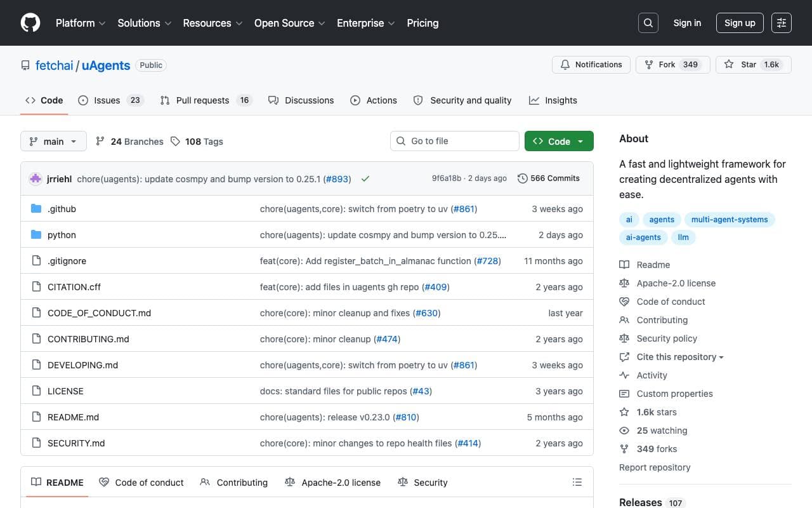Open the 566 Commits link

click(x=549, y=178)
